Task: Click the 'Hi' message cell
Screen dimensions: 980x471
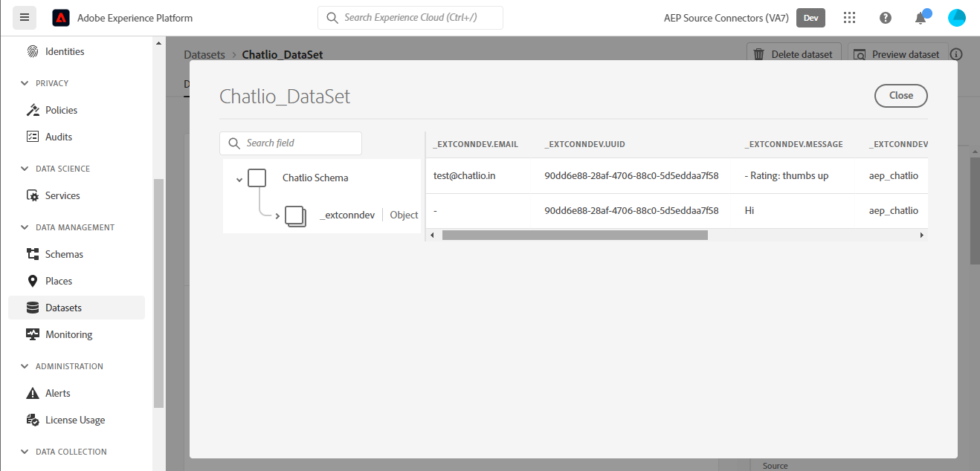Action: tap(749, 211)
